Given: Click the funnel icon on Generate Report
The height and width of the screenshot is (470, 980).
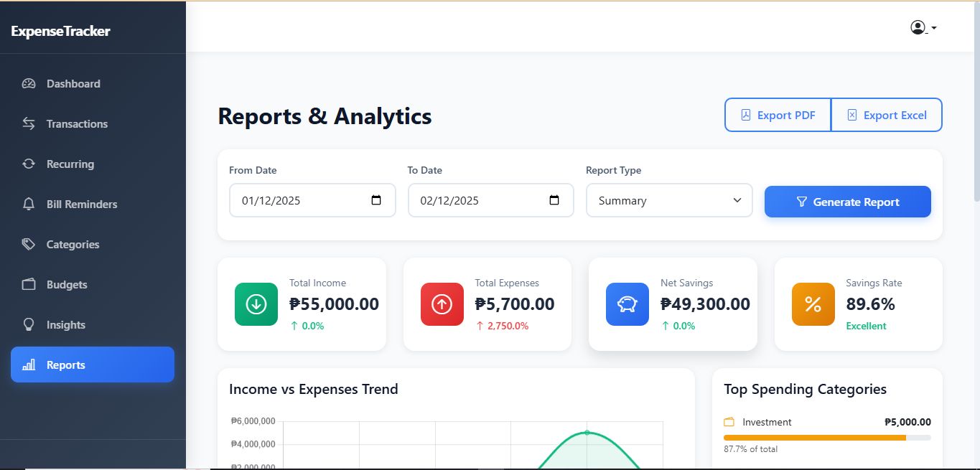Looking at the screenshot, I should [802, 202].
